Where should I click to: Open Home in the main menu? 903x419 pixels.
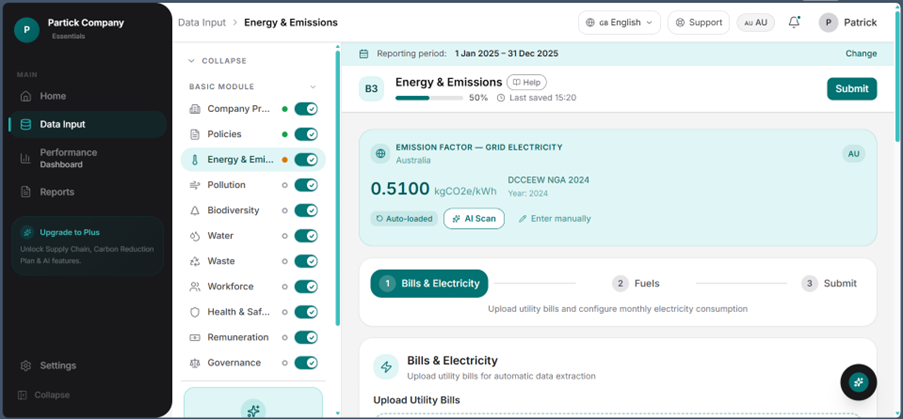tap(88, 96)
